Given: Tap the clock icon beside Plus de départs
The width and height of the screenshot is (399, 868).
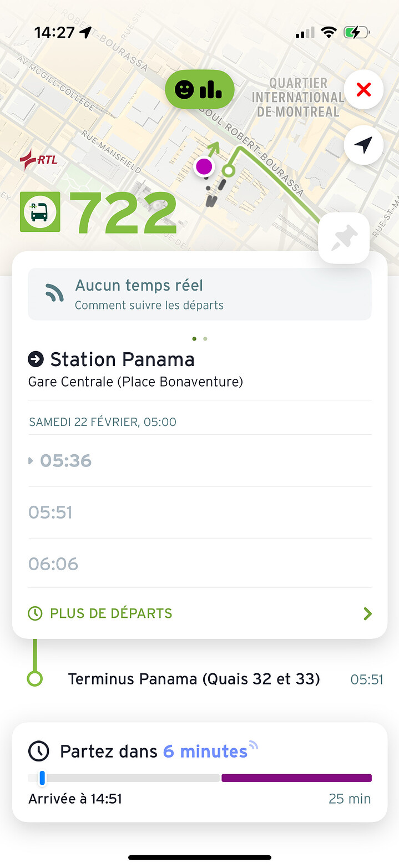Looking at the screenshot, I should click(35, 613).
